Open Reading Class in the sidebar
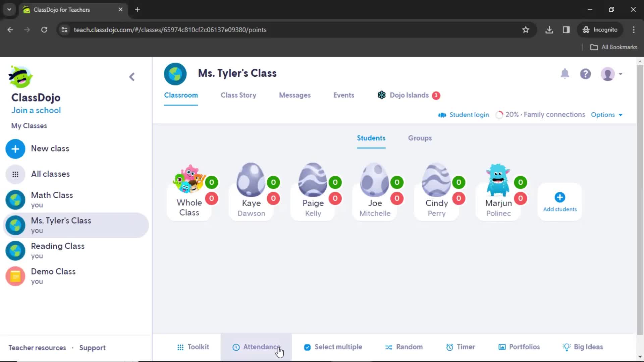The height and width of the screenshot is (362, 644). click(x=76, y=251)
